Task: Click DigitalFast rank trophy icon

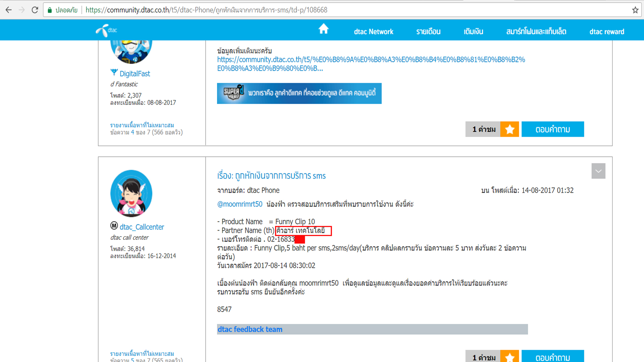Action: [114, 72]
